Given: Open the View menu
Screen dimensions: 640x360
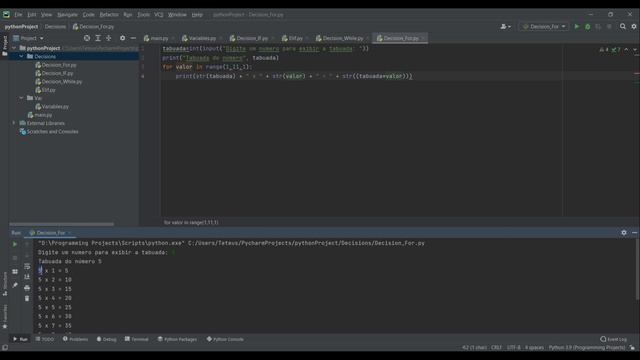Looking at the screenshot, I should click(x=46, y=15).
